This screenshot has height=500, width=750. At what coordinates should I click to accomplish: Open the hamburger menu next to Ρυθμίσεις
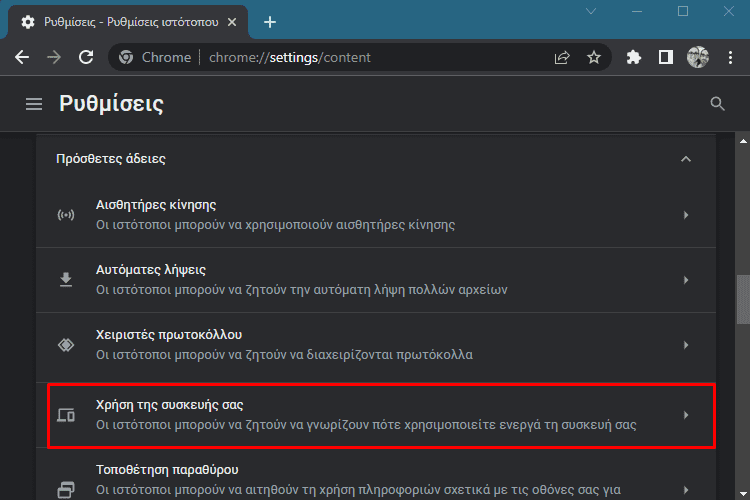click(34, 104)
